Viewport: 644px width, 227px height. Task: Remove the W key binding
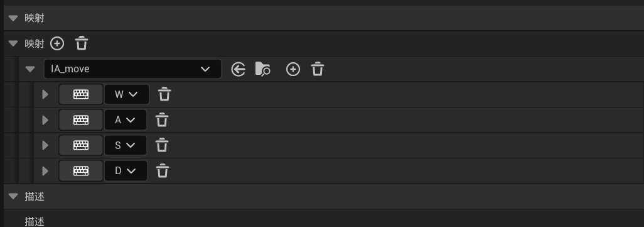tap(164, 94)
